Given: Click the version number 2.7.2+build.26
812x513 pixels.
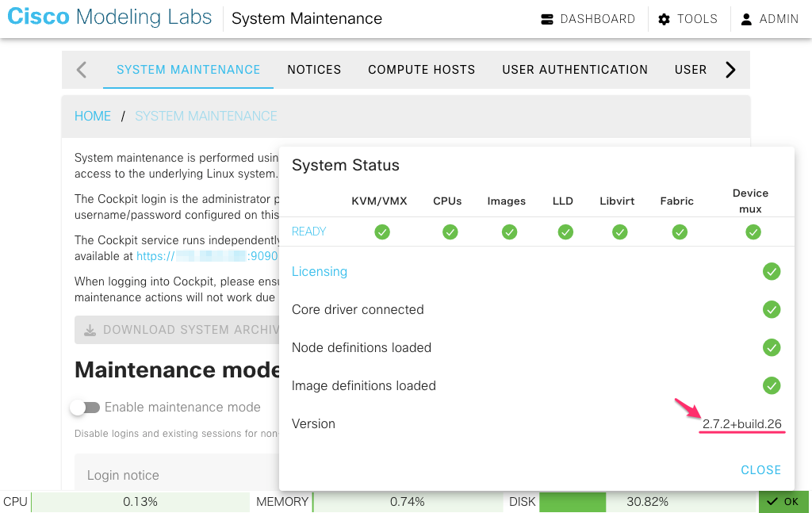Looking at the screenshot, I should pyautogui.click(x=742, y=424).
